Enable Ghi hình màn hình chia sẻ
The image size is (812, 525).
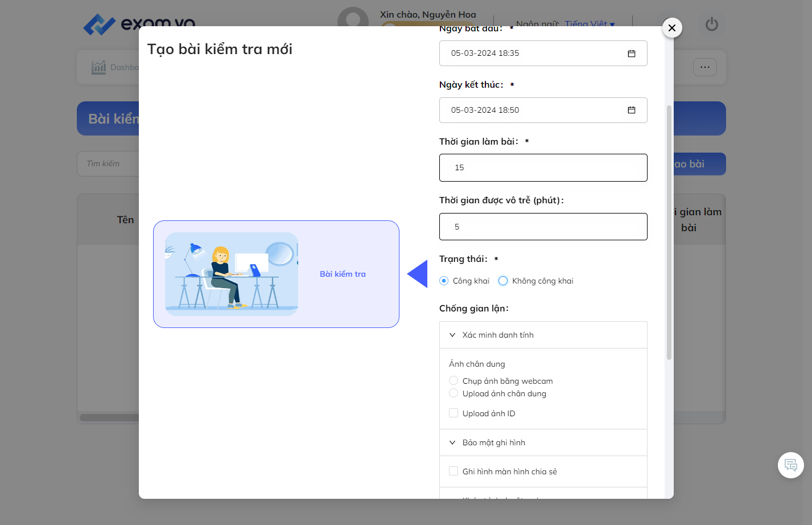click(x=454, y=471)
